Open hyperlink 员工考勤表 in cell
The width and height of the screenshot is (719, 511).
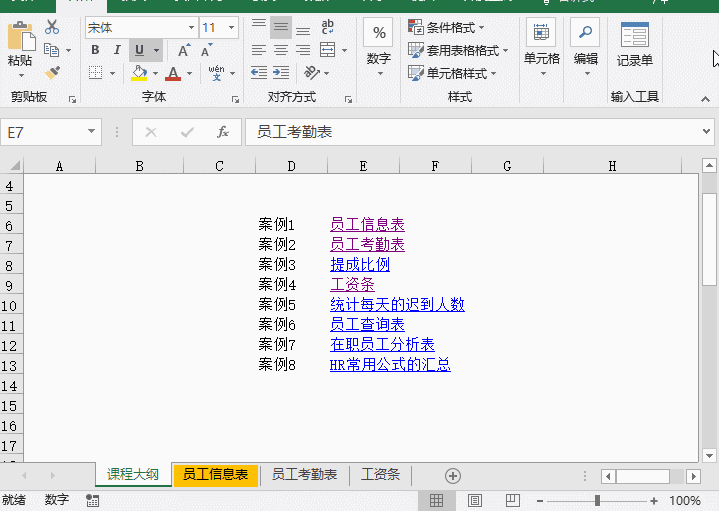(x=367, y=244)
